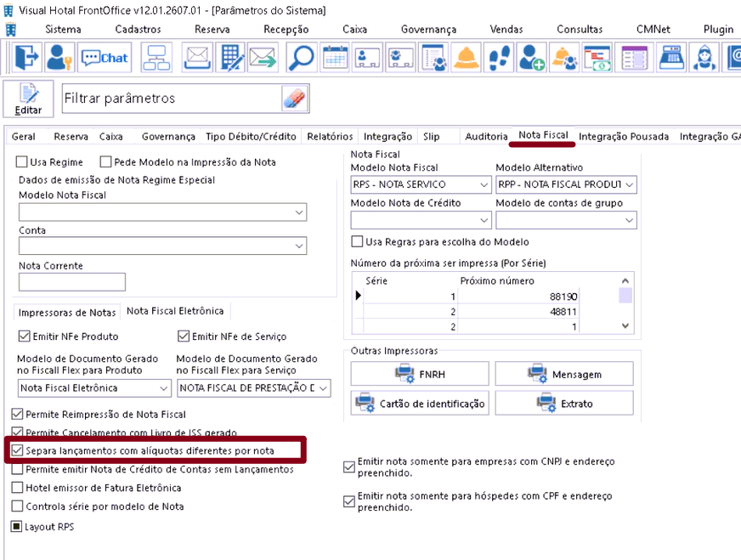Open the Cadastros menu
Viewport: 741px width, 560px height.
coord(138,29)
